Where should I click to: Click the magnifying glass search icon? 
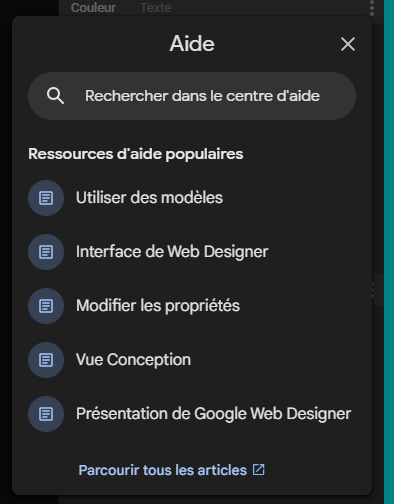[55, 96]
